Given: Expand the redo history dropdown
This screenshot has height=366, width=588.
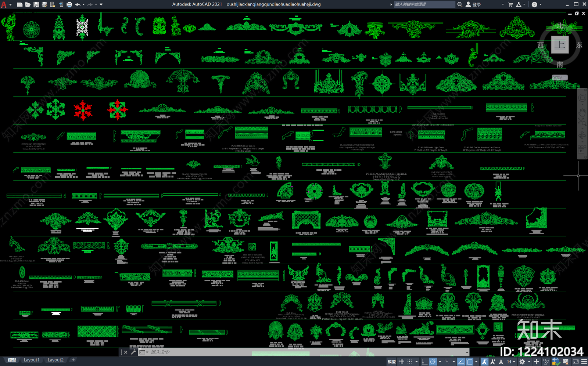Looking at the screenshot, I should click(x=96, y=5).
